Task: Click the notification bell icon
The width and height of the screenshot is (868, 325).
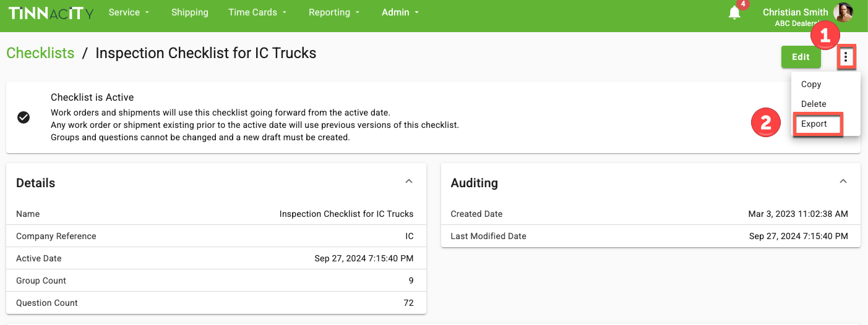Action: [734, 13]
